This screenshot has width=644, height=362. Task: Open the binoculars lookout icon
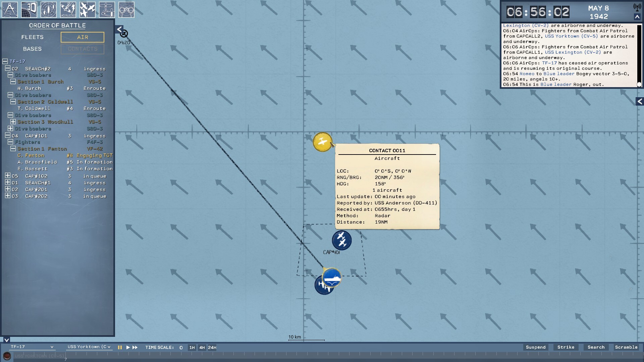click(x=126, y=10)
